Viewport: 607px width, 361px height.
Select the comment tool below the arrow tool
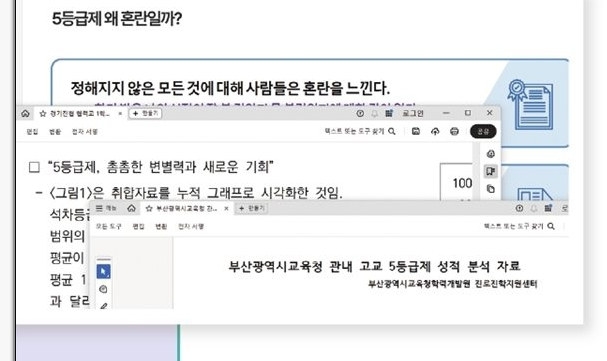tap(103, 289)
